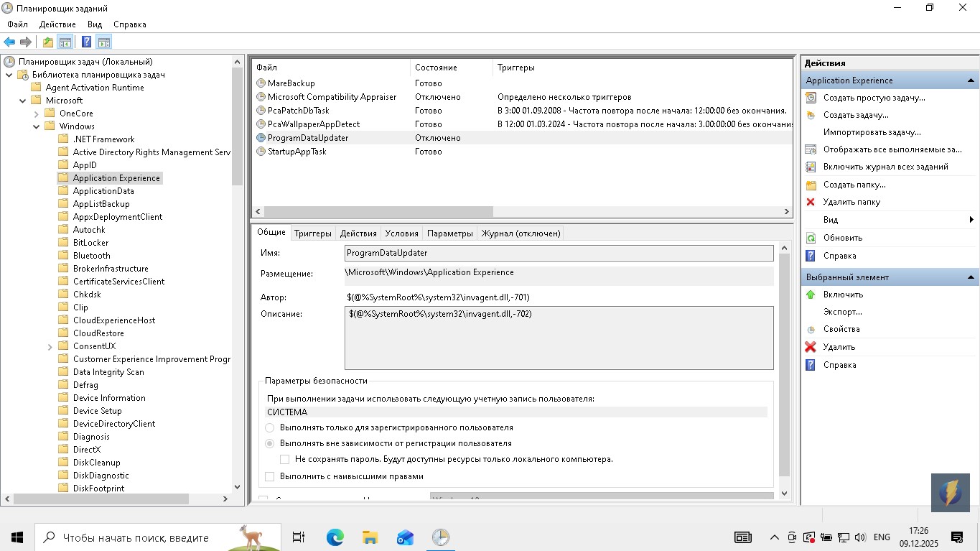Click Import task (Импортировать задачу...) link
Viewport: 980px width, 551px height.
[x=872, y=132]
